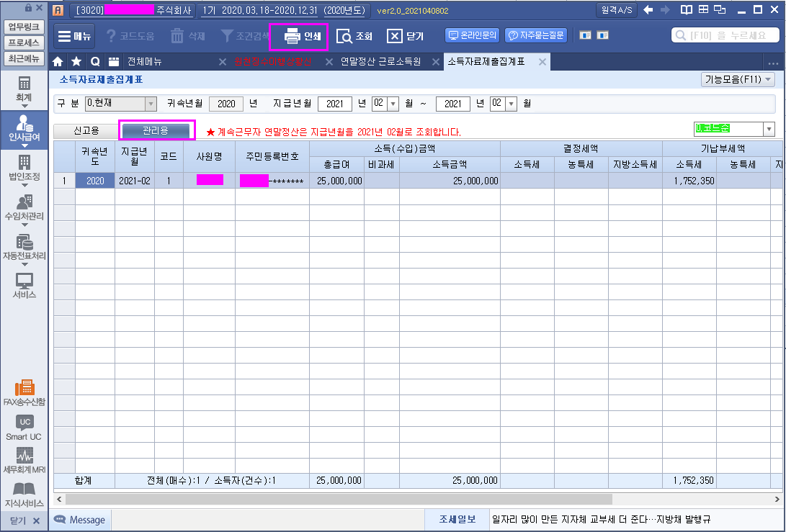Open 세무회계 MRI from the sidebar
Screen dimensions: 786x532
click(24, 461)
